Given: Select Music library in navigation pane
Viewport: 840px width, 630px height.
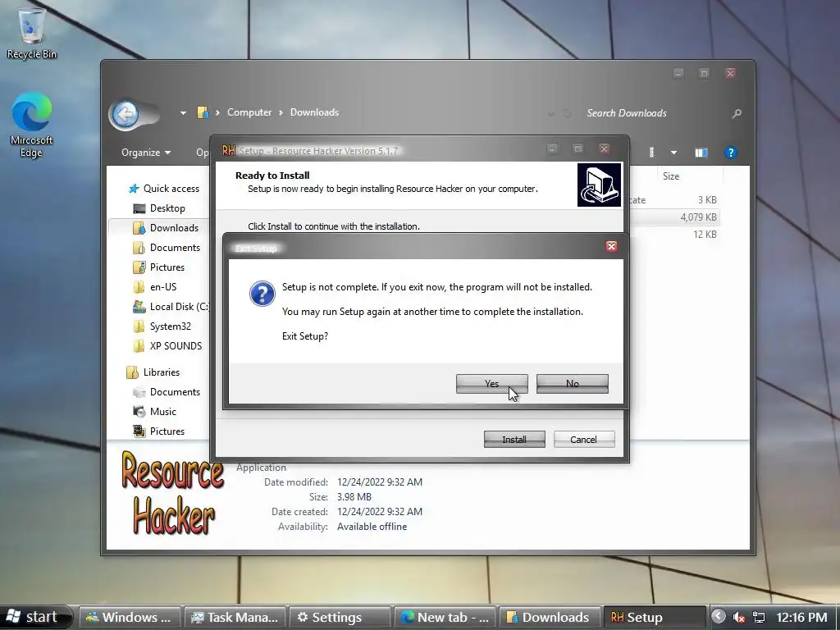Looking at the screenshot, I should pyautogui.click(x=155, y=412).
